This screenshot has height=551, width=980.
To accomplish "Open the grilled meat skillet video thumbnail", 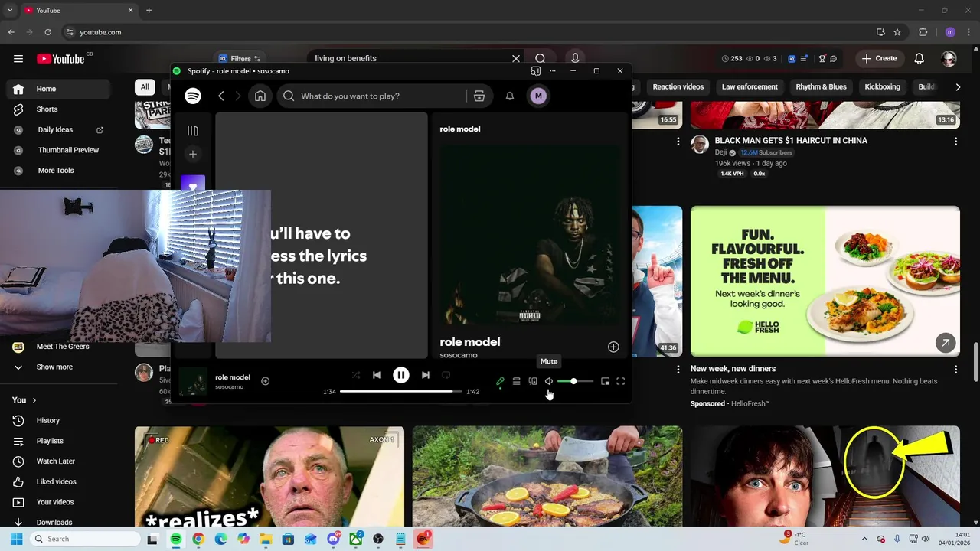I will point(547,476).
